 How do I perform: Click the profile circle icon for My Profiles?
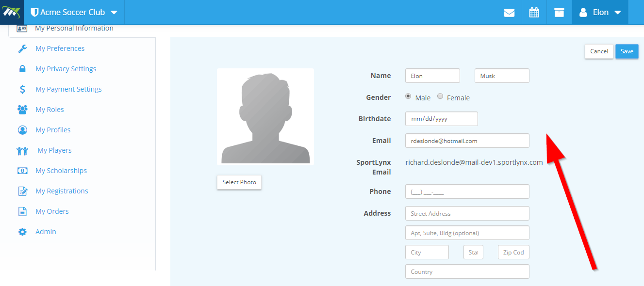click(x=22, y=130)
